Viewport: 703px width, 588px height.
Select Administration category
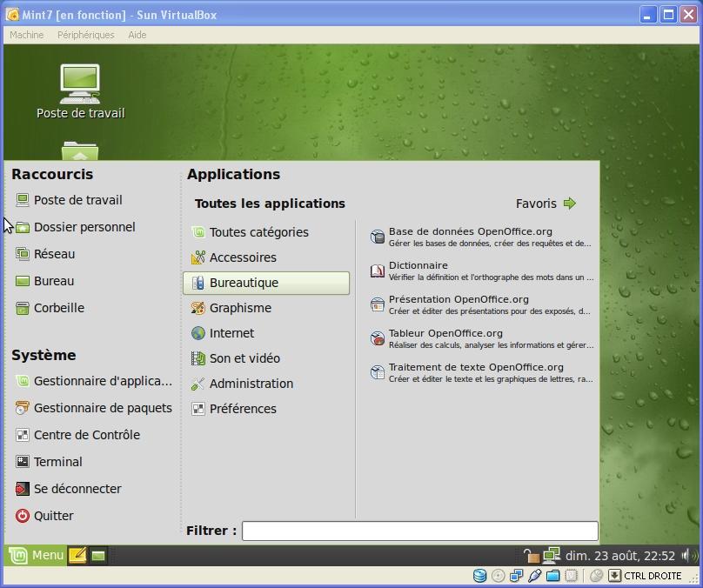point(266,384)
